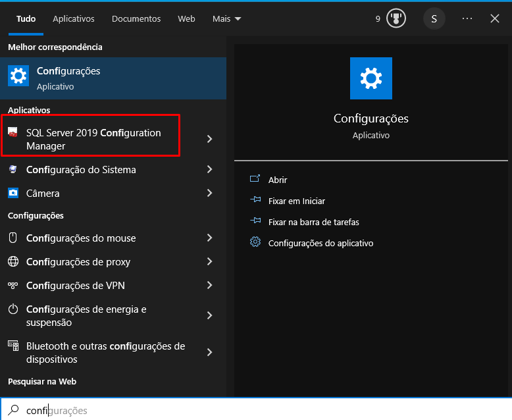Image resolution: width=512 pixels, height=420 pixels.
Task: Expand SQL Server 2019 Configuration Manager arrow
Action: click(x=209, y=139)
